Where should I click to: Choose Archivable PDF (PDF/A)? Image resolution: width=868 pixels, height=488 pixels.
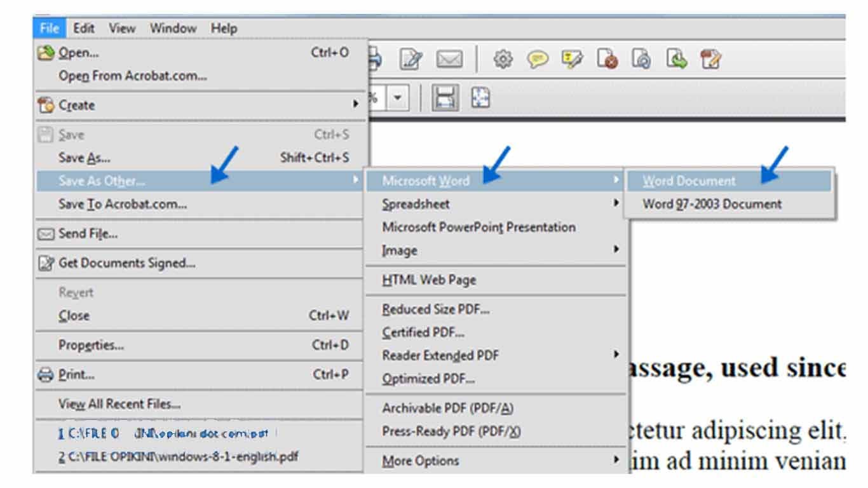click(x=497, y=408)
